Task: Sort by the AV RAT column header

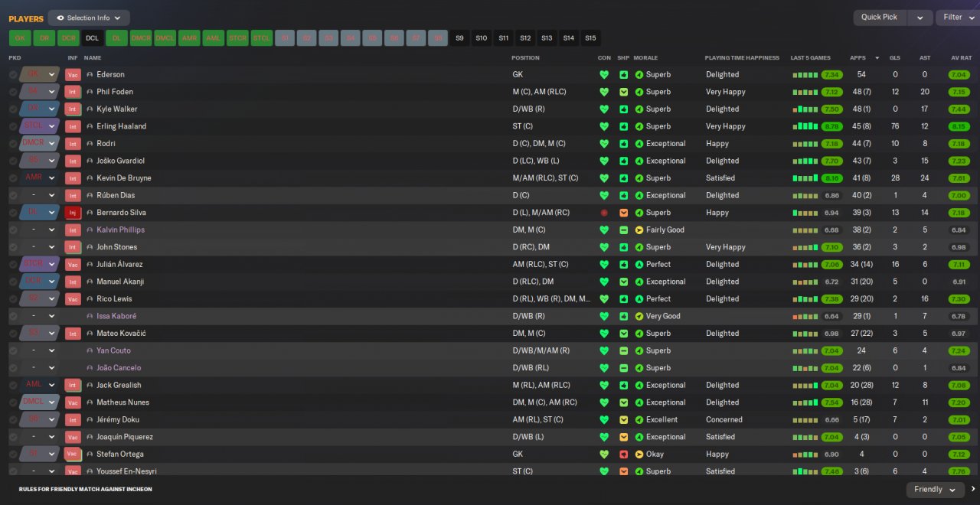Action: point(961,58)
